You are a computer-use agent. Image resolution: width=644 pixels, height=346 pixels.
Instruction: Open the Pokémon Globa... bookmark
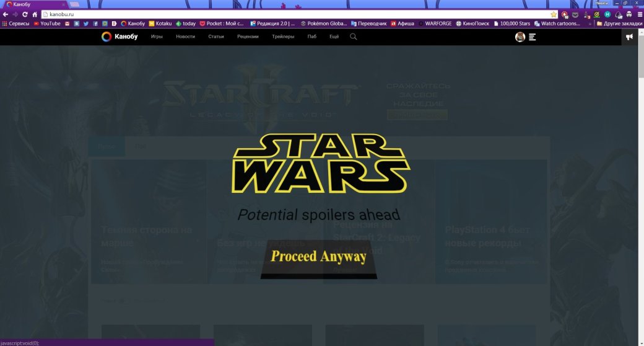pyautogui.click(x=324, y=24)
